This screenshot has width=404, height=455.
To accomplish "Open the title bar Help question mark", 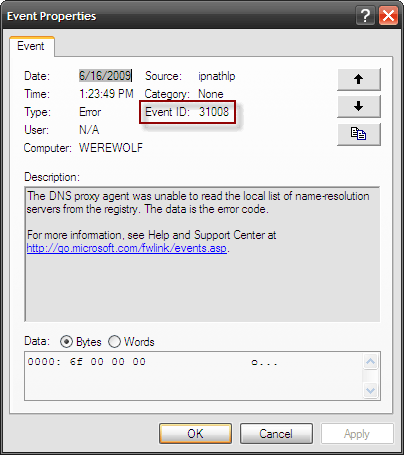I will (365, 15).
